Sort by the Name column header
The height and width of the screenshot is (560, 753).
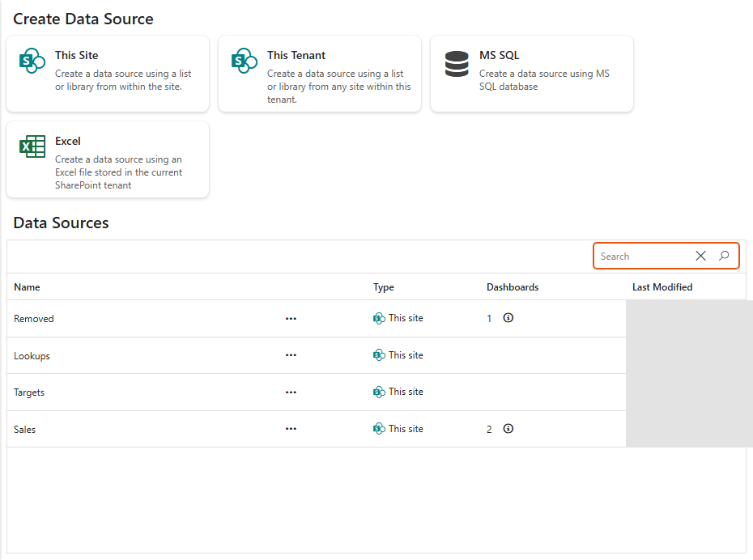27,287
